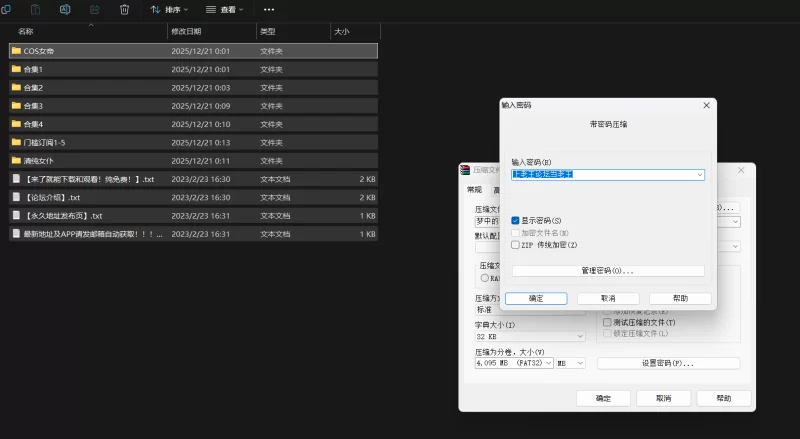Check 测试压缩的文件 option
Screen dimensions: 800x439
tap(607, 322)
